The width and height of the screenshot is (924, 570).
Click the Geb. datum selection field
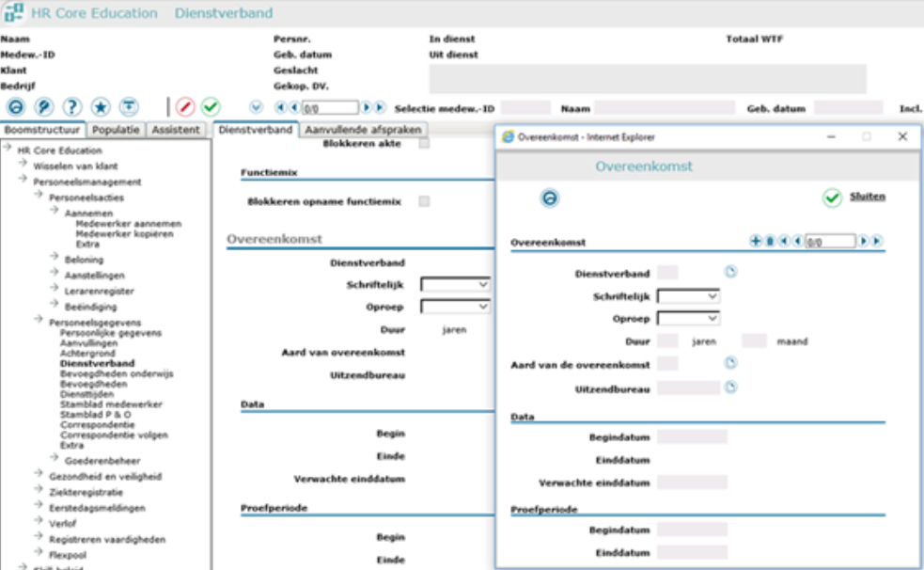(849, 108)
